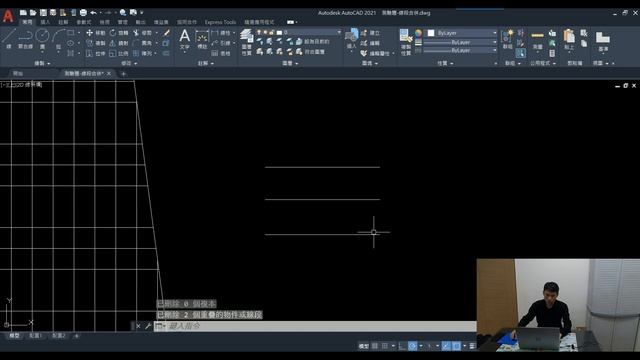
Task: Select the Line draw tool
Action: (9, 38)
